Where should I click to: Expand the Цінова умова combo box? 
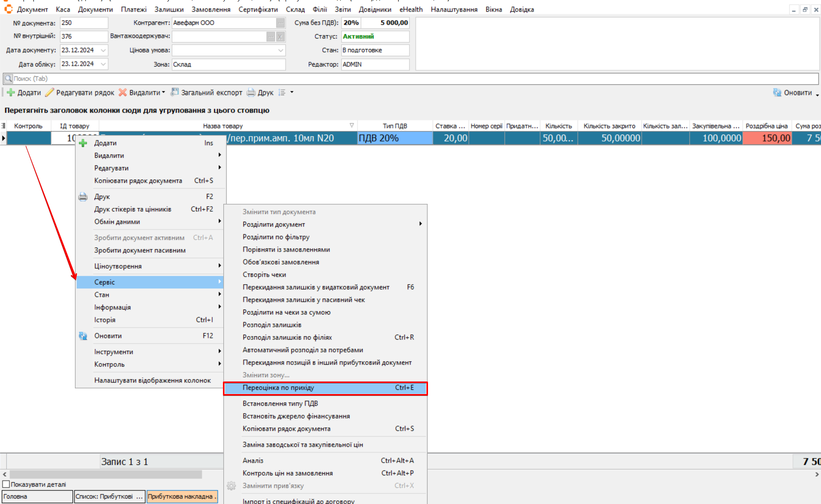pos(280,50)
